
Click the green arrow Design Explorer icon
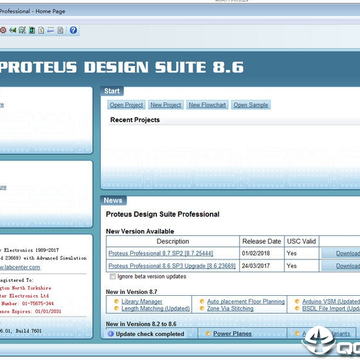coord(13,30)
